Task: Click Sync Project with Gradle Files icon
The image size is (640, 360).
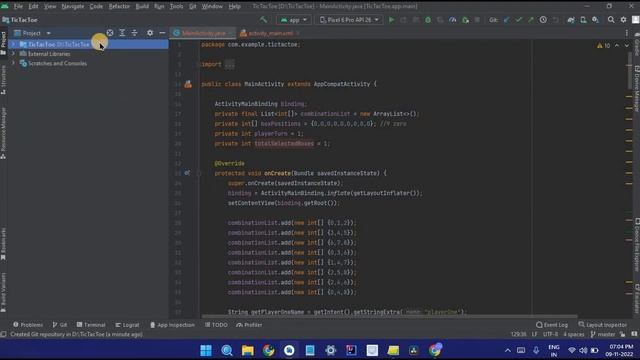Action: click(571, 20)
